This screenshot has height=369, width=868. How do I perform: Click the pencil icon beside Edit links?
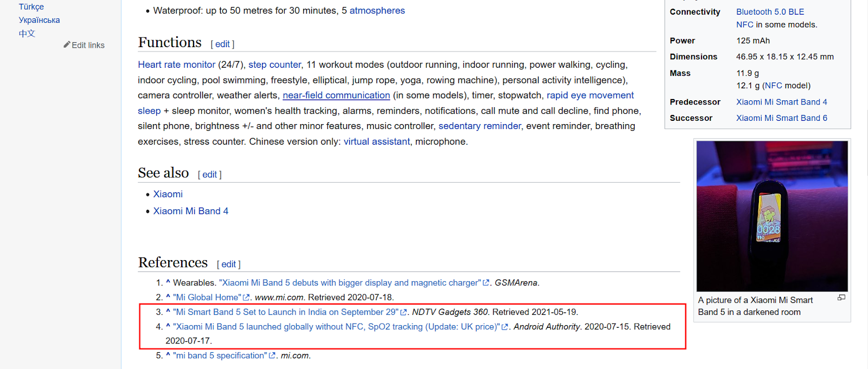[67, 44]
